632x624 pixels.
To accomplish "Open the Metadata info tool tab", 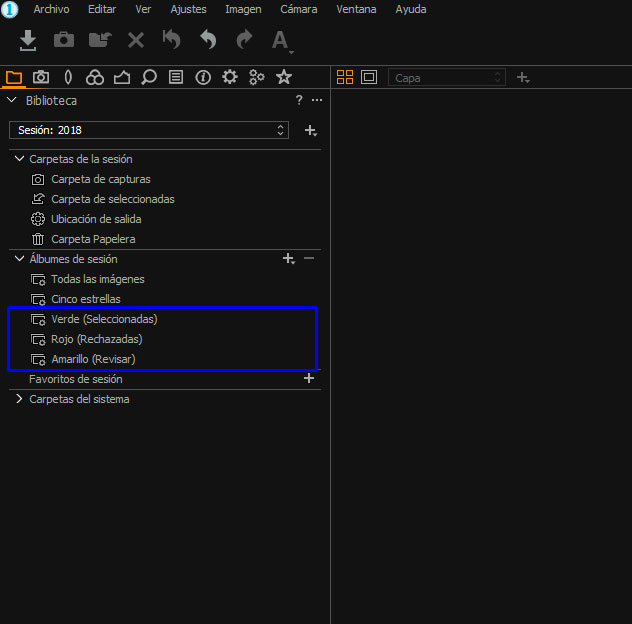I will [203, 77].
